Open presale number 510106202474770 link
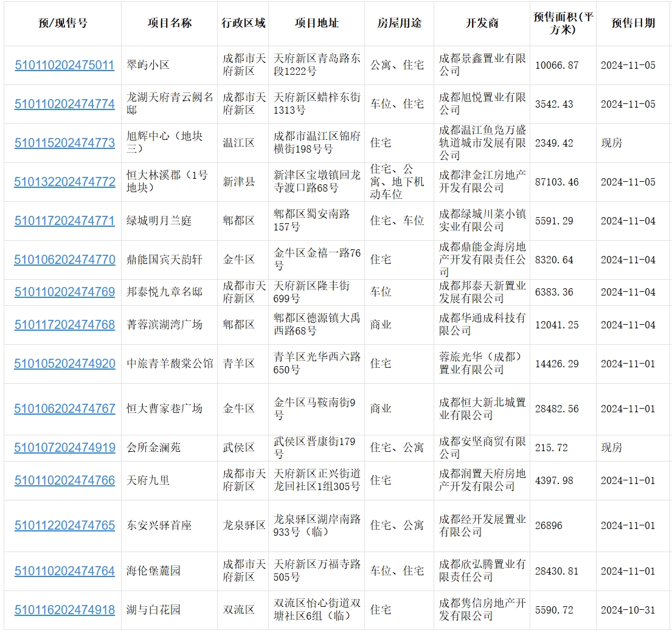The width and height of the screenshot is (672, 633). click(x=64, y=260)
